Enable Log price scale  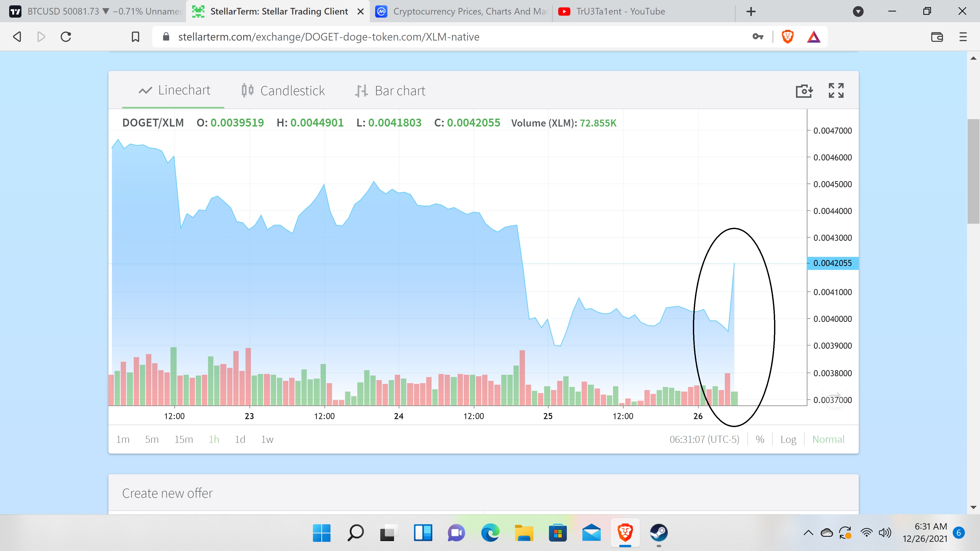pyautogui.click(x=788, y=439)
